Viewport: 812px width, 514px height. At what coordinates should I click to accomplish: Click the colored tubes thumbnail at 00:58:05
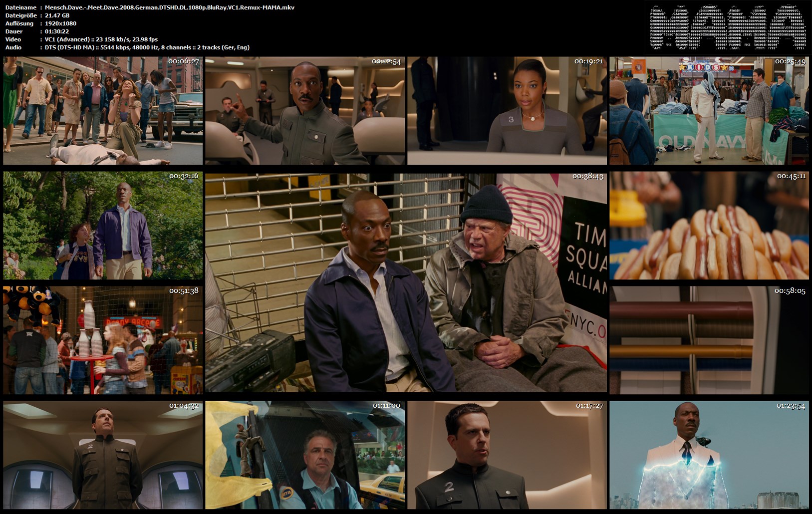pyautogui.click(x=709, y=340)
